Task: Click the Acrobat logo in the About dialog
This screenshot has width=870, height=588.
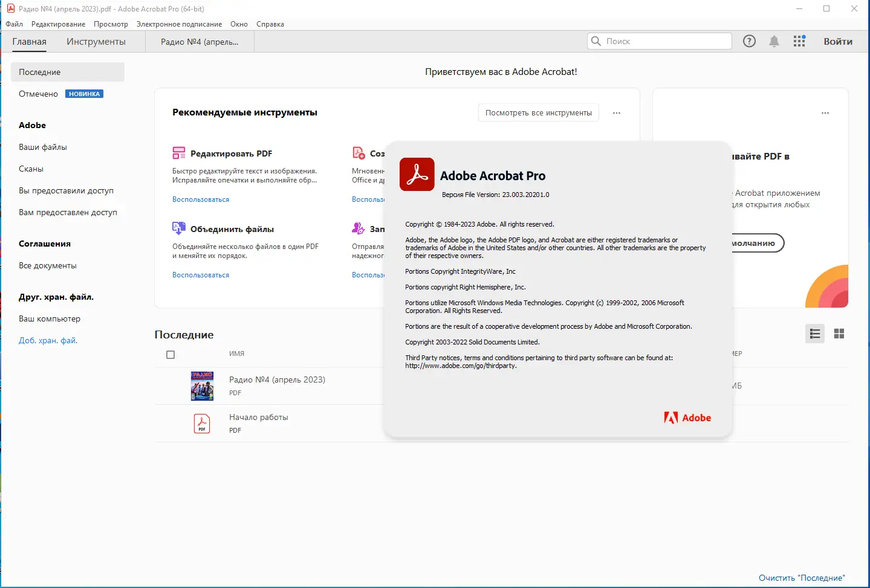Action: [x=417, y=174]
